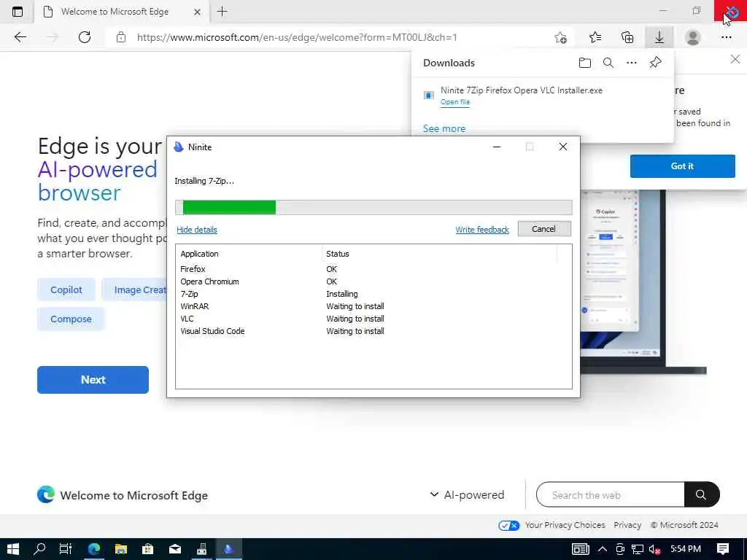Click the black search magnifier button
The width and height of the screenshot is (747, 560).
701,495
